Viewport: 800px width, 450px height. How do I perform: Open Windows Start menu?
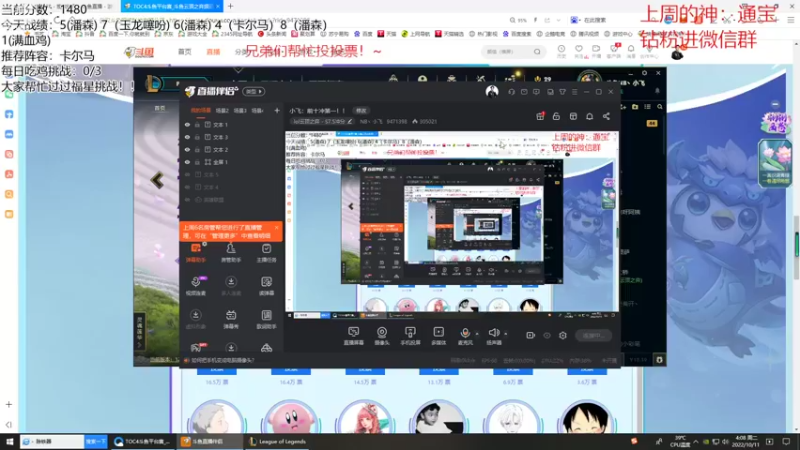pos(9,441)
